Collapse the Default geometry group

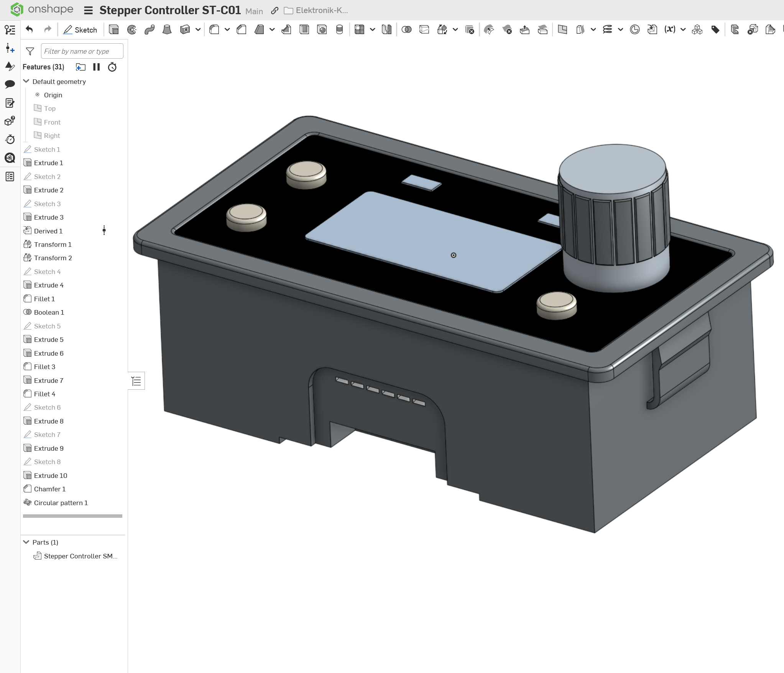coord(26,81)
